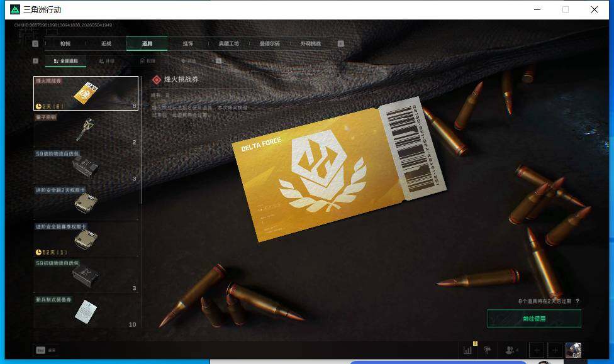The image size is (614, 364).
Task: Select the second item sub-filter tab
Action: [x=106, y=61]
